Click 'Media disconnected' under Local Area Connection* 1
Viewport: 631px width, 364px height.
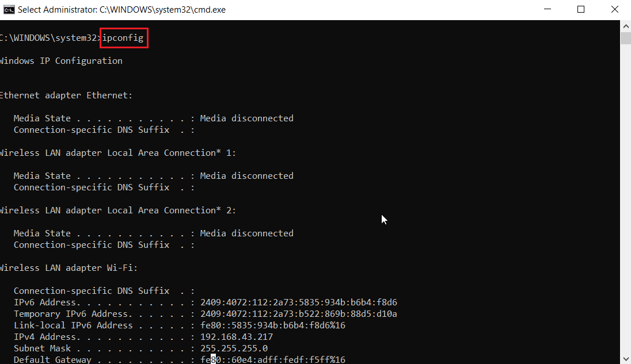tap(246, 175)
